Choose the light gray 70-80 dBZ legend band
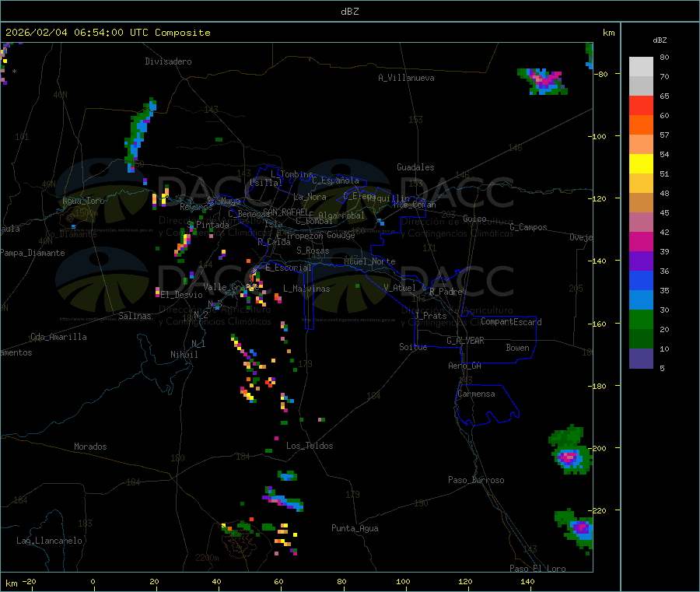 [641, 67]
